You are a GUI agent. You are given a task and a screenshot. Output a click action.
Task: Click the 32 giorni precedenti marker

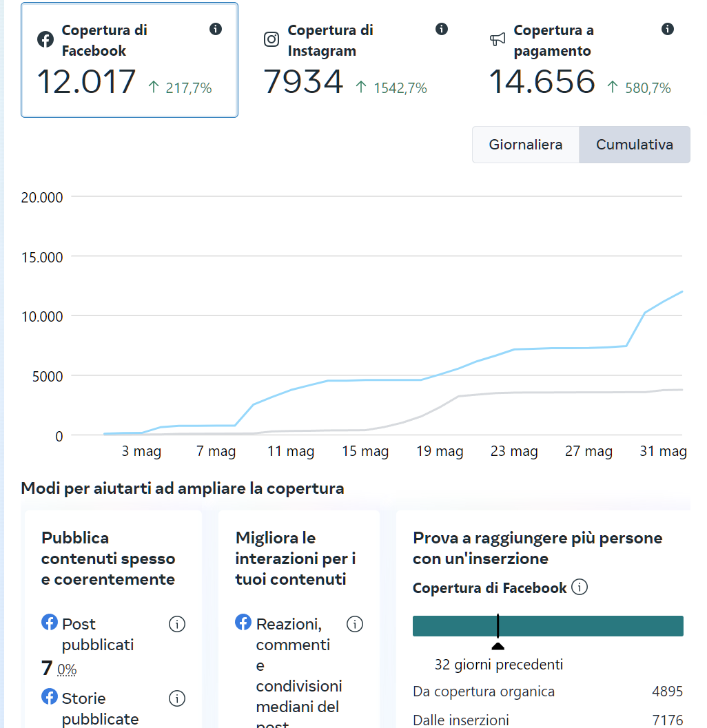click(x=498, y=646)
